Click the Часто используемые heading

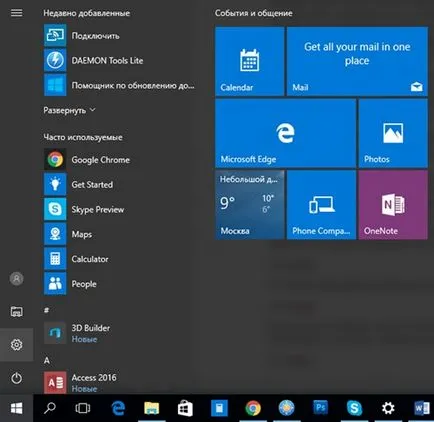pyautogui.click(x=83, y=137)
